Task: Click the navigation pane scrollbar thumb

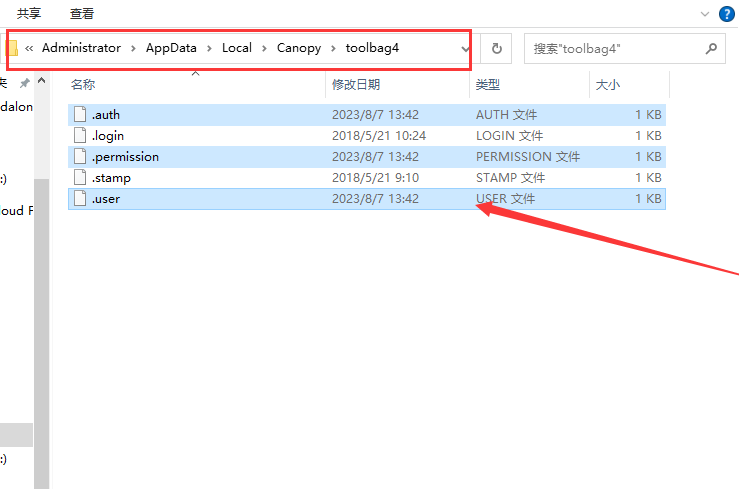Action: click(41, 334)
